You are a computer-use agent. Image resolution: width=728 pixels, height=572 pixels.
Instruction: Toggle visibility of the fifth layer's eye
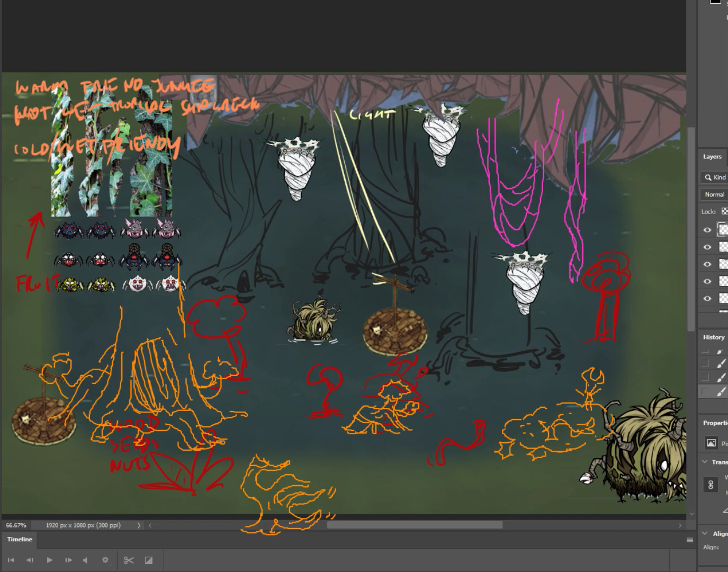[x=707, y=299]
